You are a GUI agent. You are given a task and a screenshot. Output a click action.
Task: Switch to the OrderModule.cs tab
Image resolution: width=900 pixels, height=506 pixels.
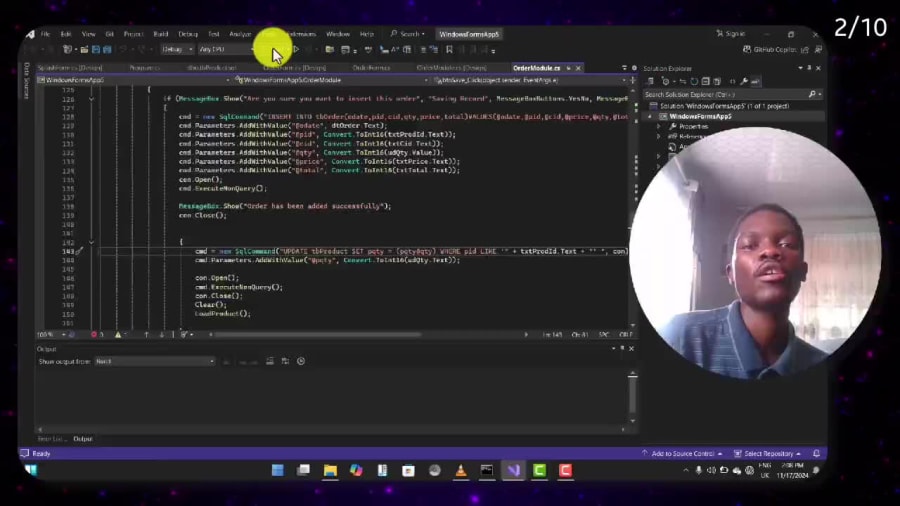536,68
